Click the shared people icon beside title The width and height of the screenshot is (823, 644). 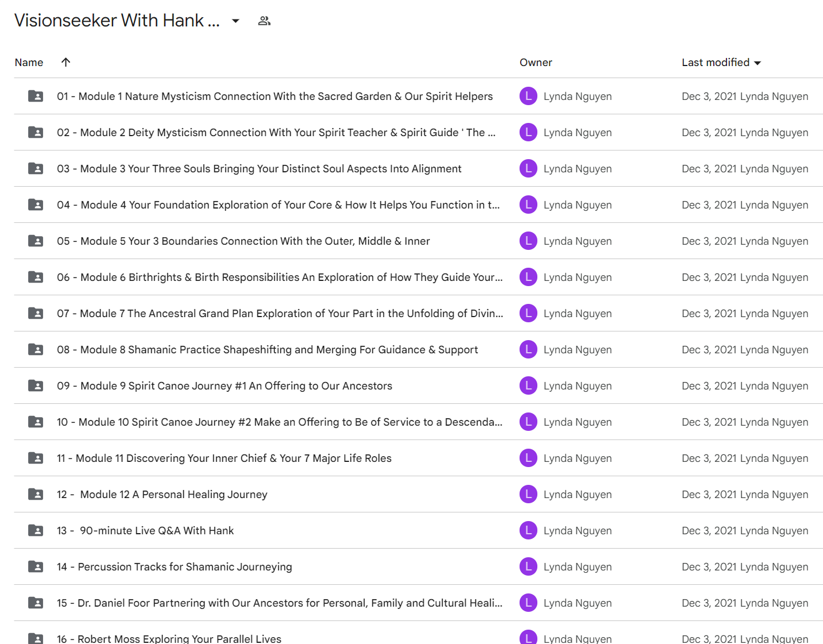[264, 21]
